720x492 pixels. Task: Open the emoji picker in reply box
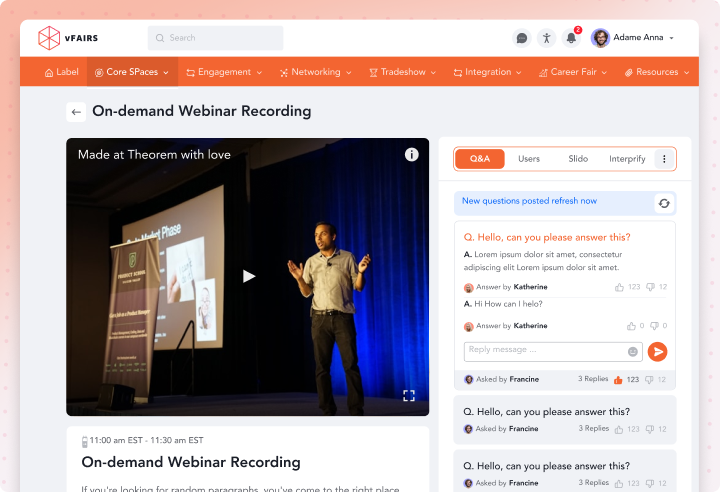[x=633, y=351]
